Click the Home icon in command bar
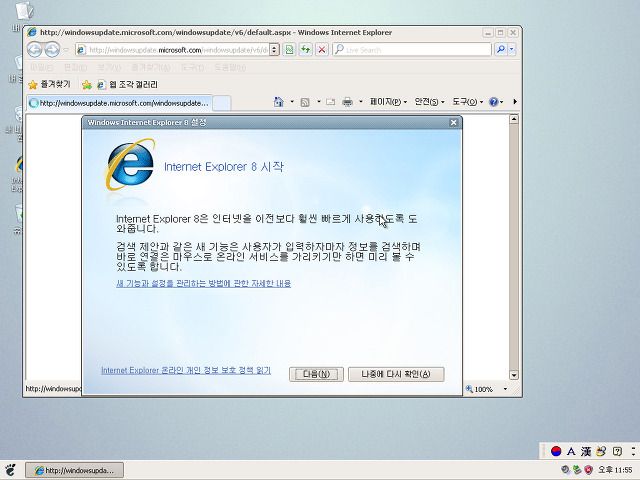 coord(278,102)
